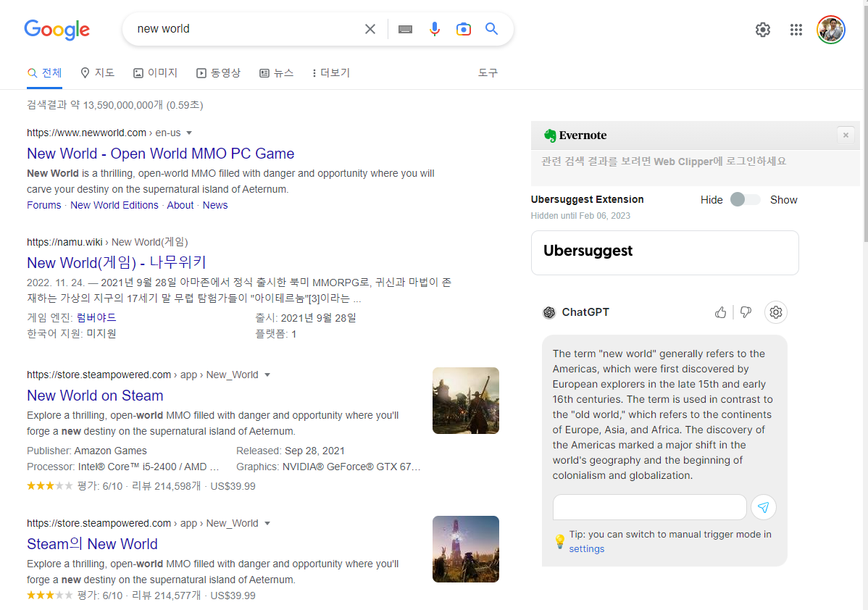
Task: Switch to the 뉴스 search tab
Action: tap(277, 72)
